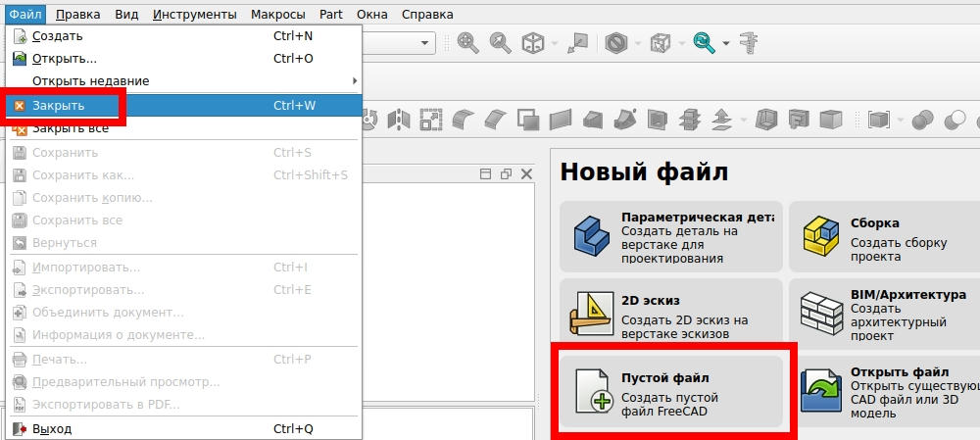Image resolution: width=980 pixels, height=440 pixels.
Task: Click the Compound bracketed cube icon
Action: (x=879, y=119)
